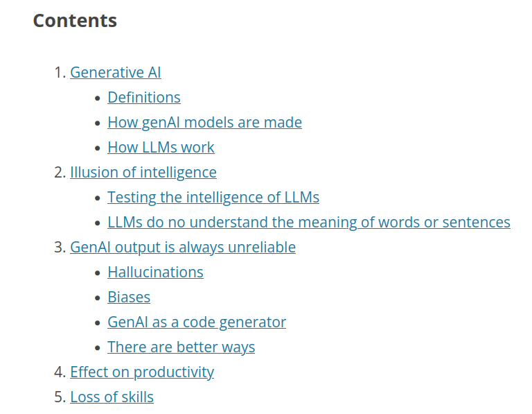This screenshot has height=414, width=532.
Task: Open LLMs do no understand the meaning link
Action: click(x=308, y=222)
